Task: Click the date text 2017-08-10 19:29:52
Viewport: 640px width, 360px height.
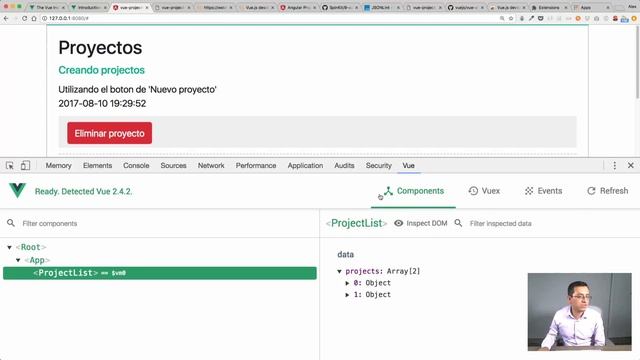Action: tap(102, 103)
